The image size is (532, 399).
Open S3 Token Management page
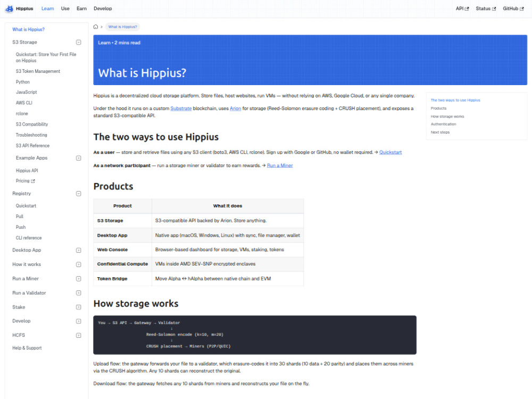coord(38,71)
